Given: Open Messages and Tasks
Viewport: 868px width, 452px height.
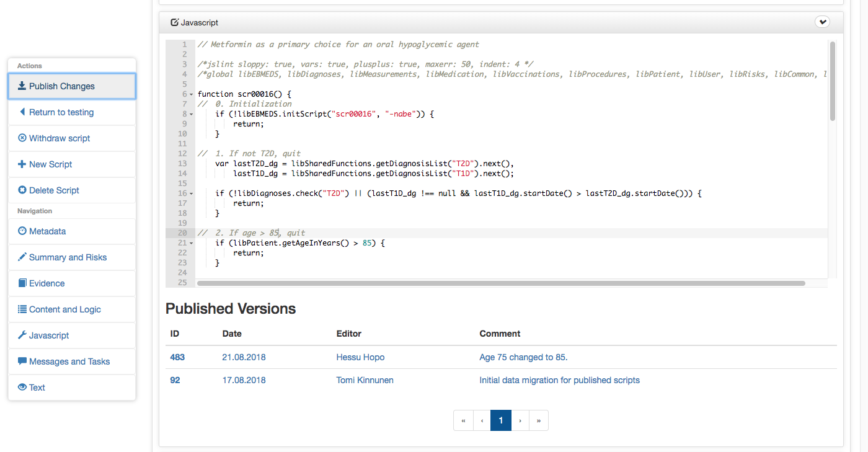Looking at the screenshot, I should (72, 361).
